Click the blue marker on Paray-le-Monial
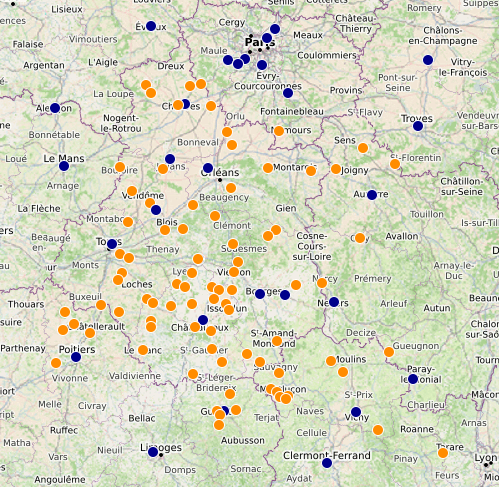This screenshot has height=487, width=499. click(413, 379)
